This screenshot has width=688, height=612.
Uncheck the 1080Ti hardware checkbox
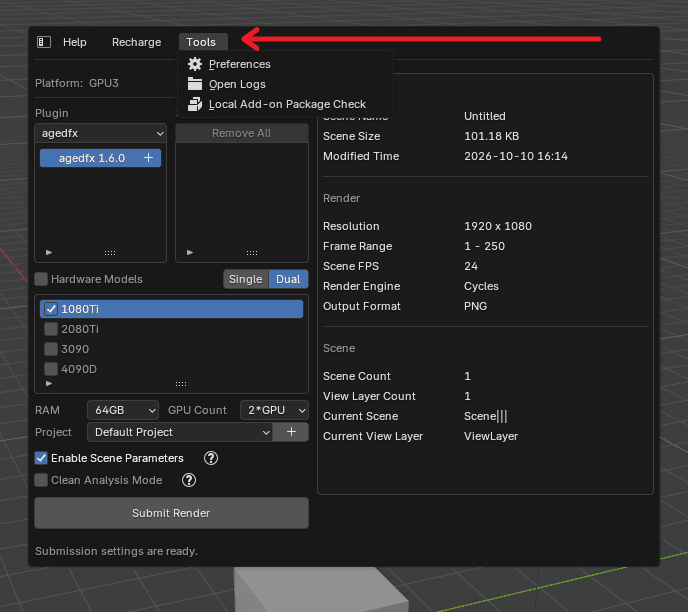[x=51, y=309]
